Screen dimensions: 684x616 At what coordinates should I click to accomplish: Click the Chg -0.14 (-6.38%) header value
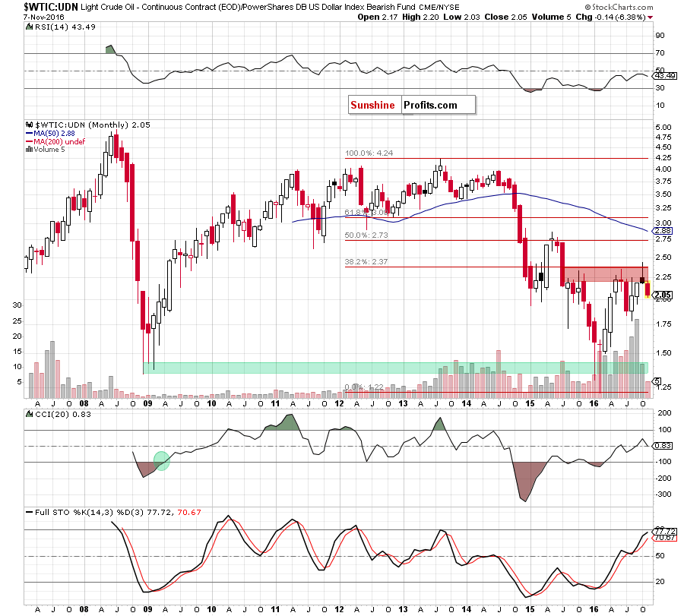click(610, 17)
